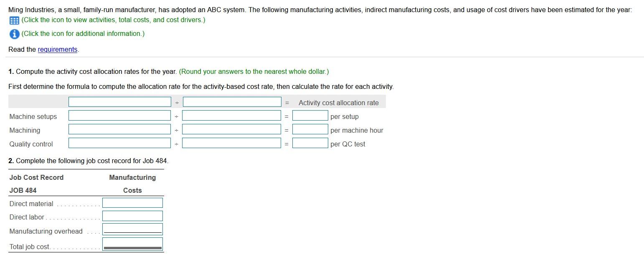Click the formula denominator field before Activity cost allocation rate

pos(232,101)
